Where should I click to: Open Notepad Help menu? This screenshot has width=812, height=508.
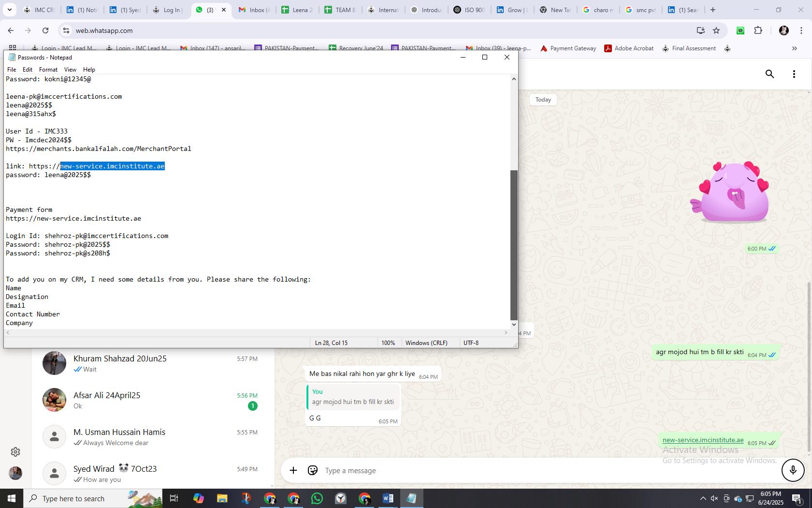89,70
